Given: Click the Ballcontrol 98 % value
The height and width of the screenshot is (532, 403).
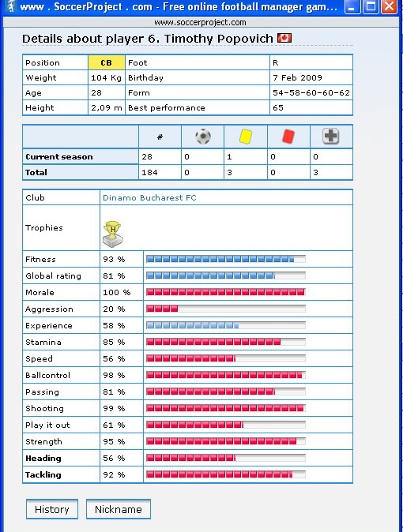Looking at the screenshot, I should (114, 375).
